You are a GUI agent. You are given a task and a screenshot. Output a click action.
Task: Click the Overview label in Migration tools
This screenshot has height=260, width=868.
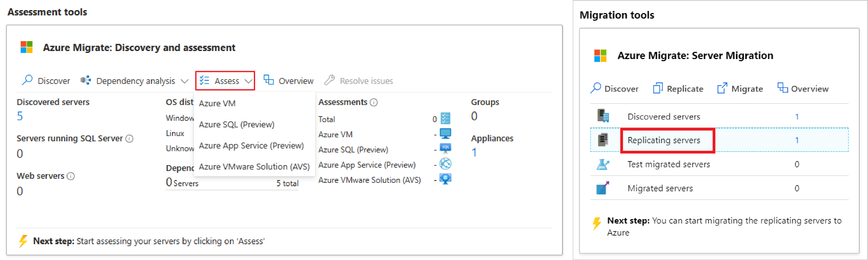(x=810, y=89)
